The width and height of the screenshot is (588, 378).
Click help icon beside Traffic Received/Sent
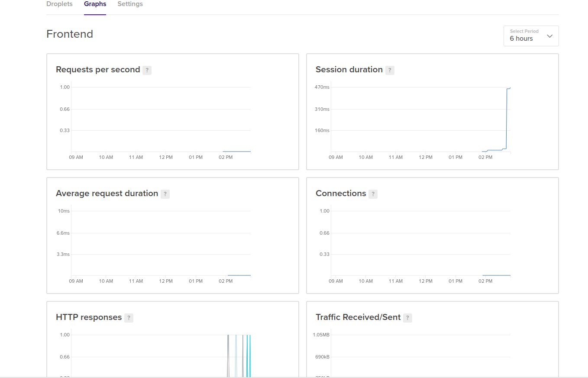pyautogui.click(x=407, y=318)
